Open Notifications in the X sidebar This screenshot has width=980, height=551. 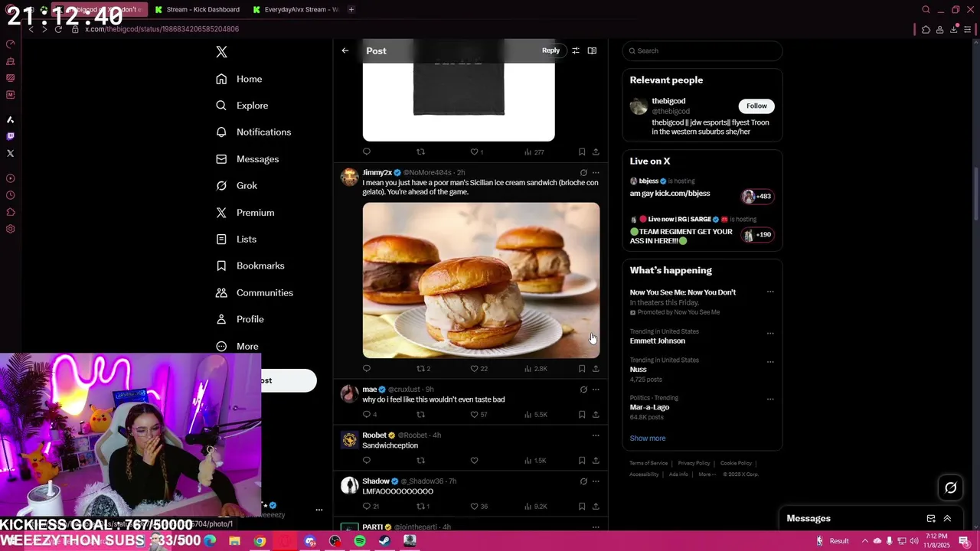[x=253, y=132]
